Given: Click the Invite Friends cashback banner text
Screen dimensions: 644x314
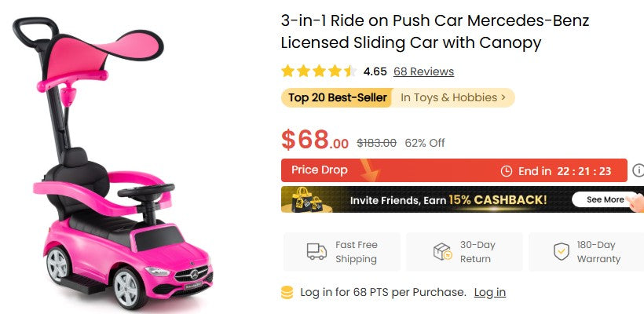Looking at the screenshot, I should 448,200.
